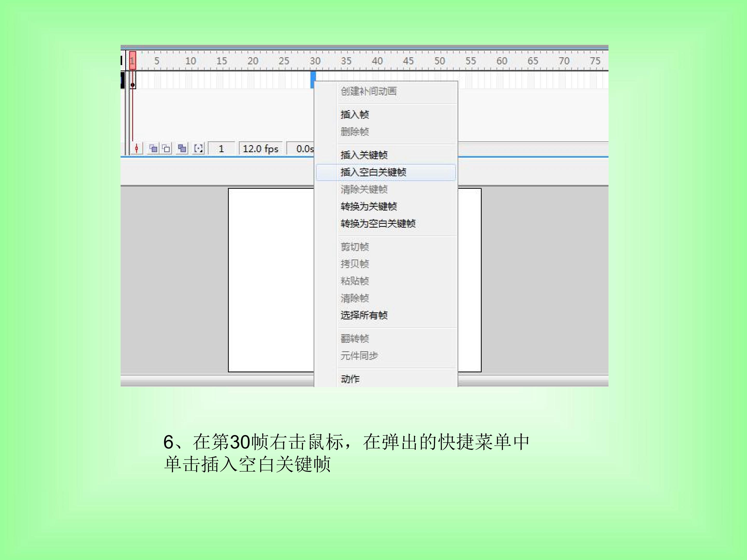The image size is (747, 560).
Task: Open the Modify Onion Markers icon
Action: [x=199, y=149]
